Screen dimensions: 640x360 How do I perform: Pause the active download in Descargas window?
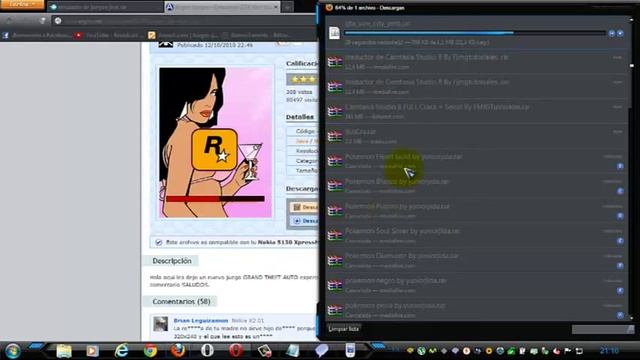[x=611, y=33]
